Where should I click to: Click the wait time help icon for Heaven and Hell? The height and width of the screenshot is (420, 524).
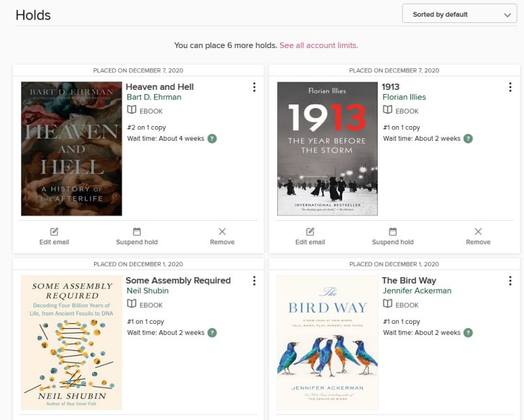coord(212,139)
